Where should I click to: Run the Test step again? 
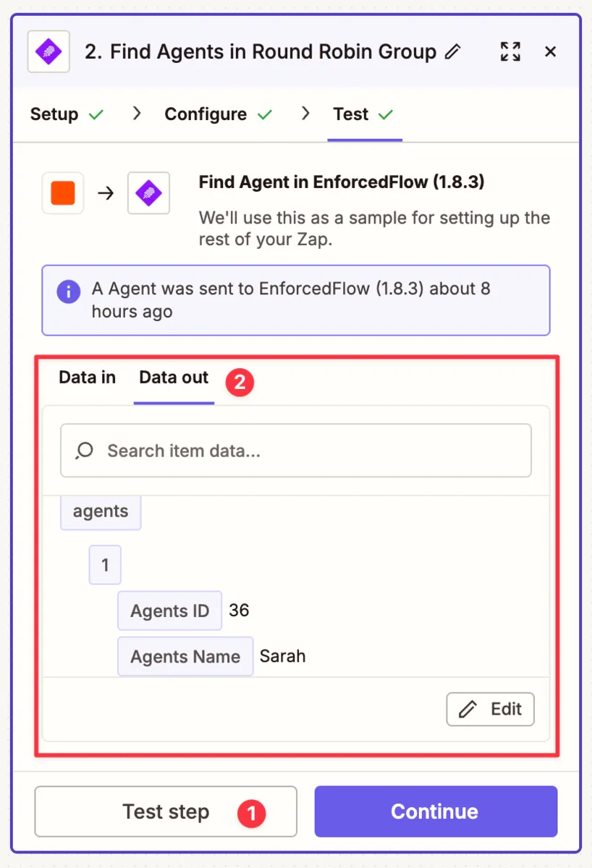click(x=165, y=812)
